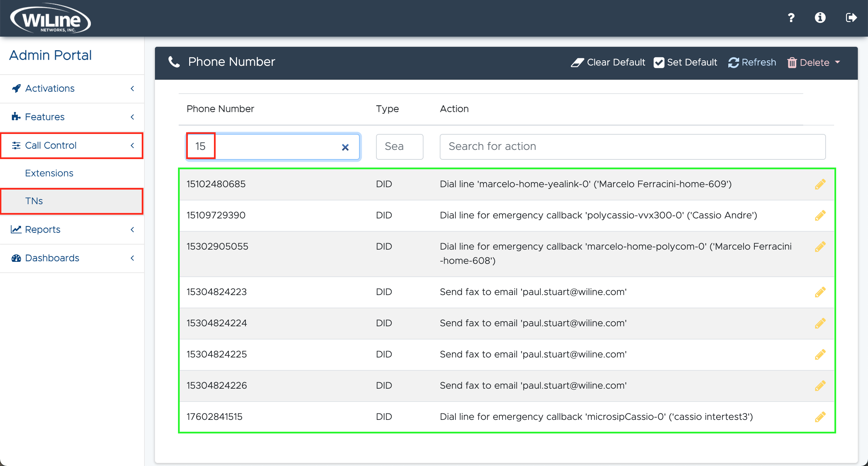Select phone number 15302905055
The width and height of the screenshot is (868, 466).
[x=217, y=247]
